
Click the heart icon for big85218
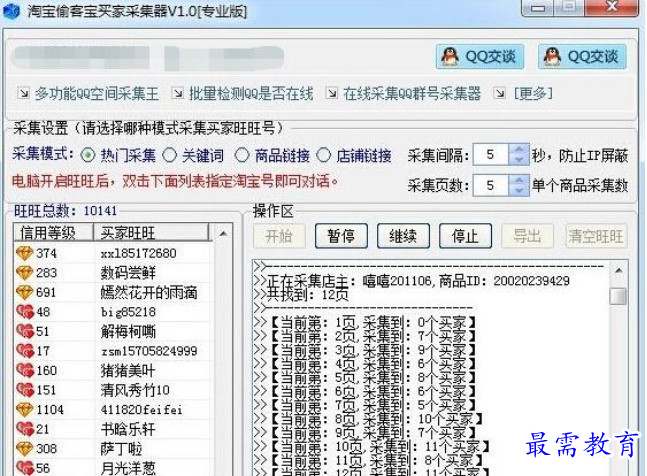(x=25, y=312)
